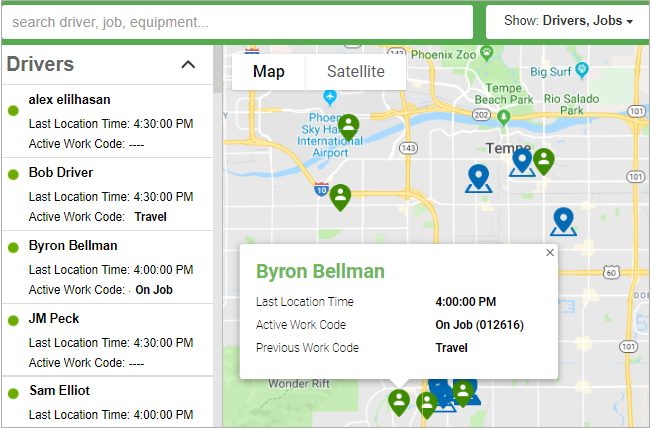Select Byron Bellman in drivers list
The image size is (651, 428).
click(x=73, y=245)
